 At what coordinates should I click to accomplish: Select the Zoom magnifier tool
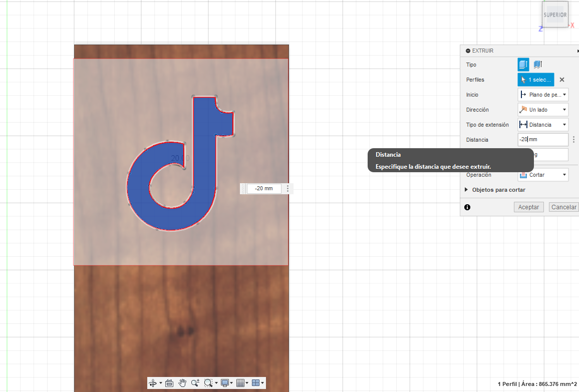click(195, 383)
